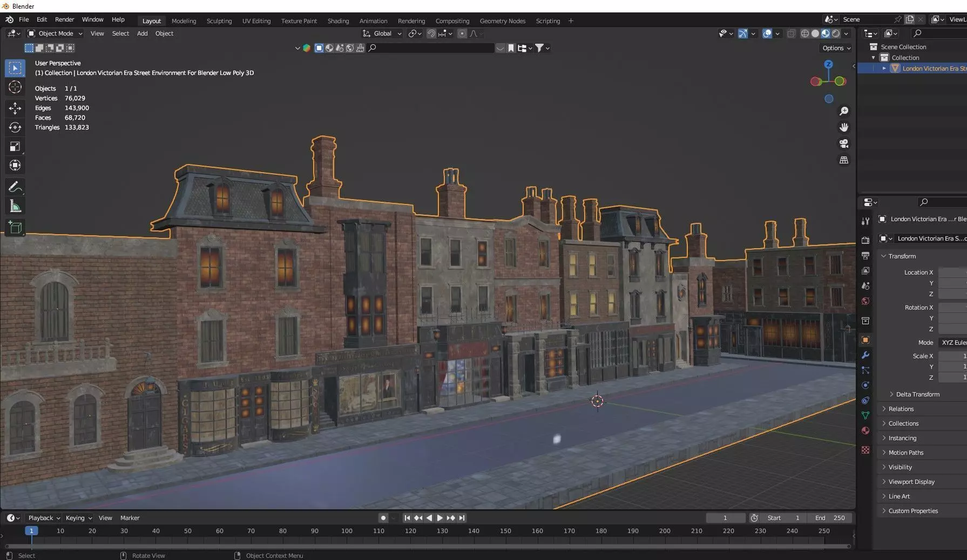Open the Tool properties tab icon
Screen dimensions: 967x560
point(865,221)
